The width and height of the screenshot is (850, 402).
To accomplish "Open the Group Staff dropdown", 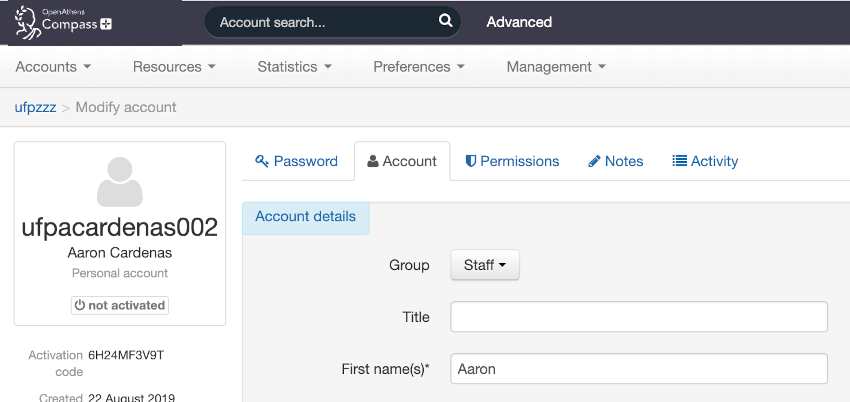I will (485, 265).
